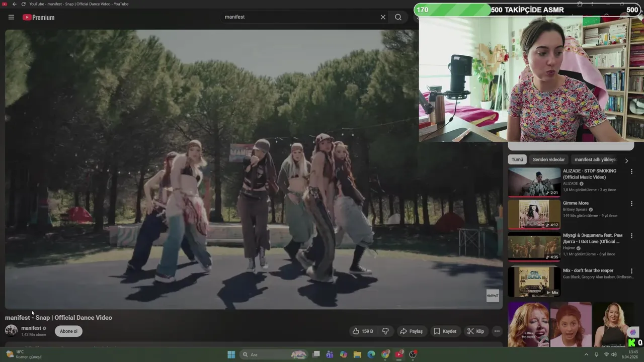This screenshot has width=644, height=362.
Task: Open options menu for Miyagi I Got Love
Action: point(631,236)
